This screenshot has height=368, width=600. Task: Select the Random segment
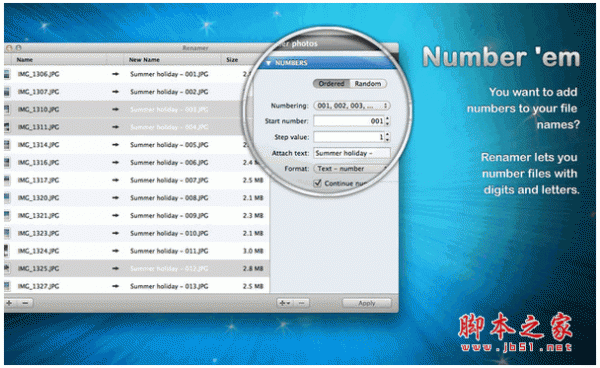click(368, 84)
